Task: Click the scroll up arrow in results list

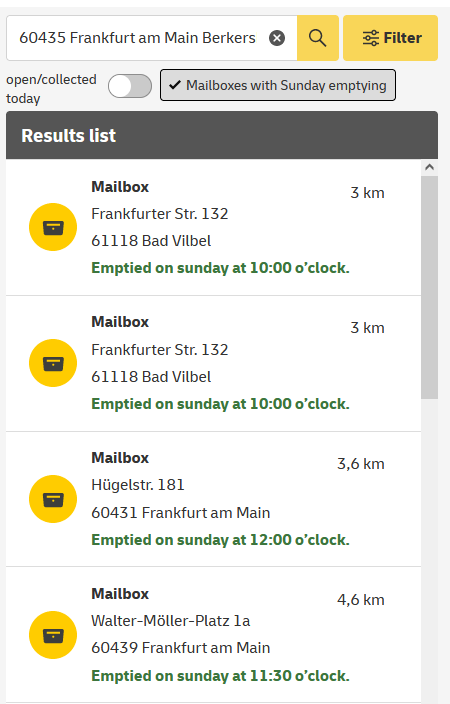Action: click(x=429, y=167)
